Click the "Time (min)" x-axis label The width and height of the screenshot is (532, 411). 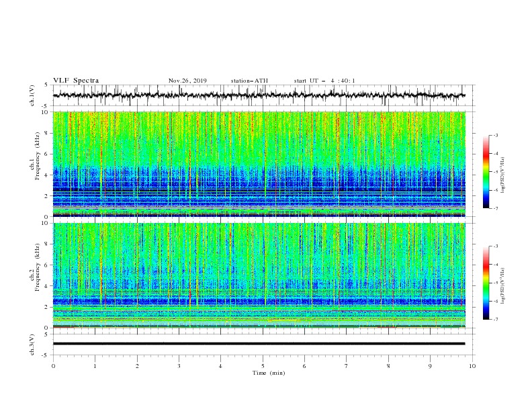pyautogui.click(x=269, y=373)
